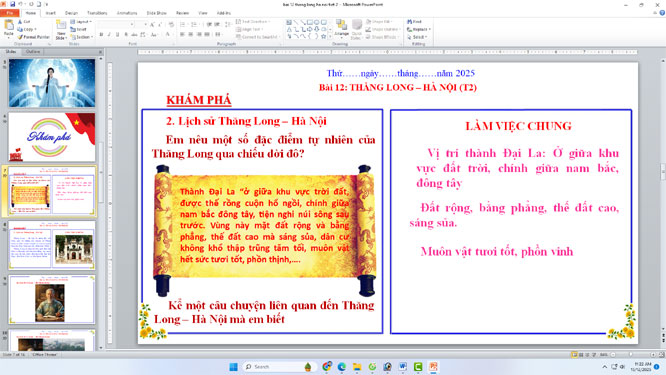Undo the last action in Quick Access Toolbar
This screenshot has height=375, width=666.
point(20,4)
